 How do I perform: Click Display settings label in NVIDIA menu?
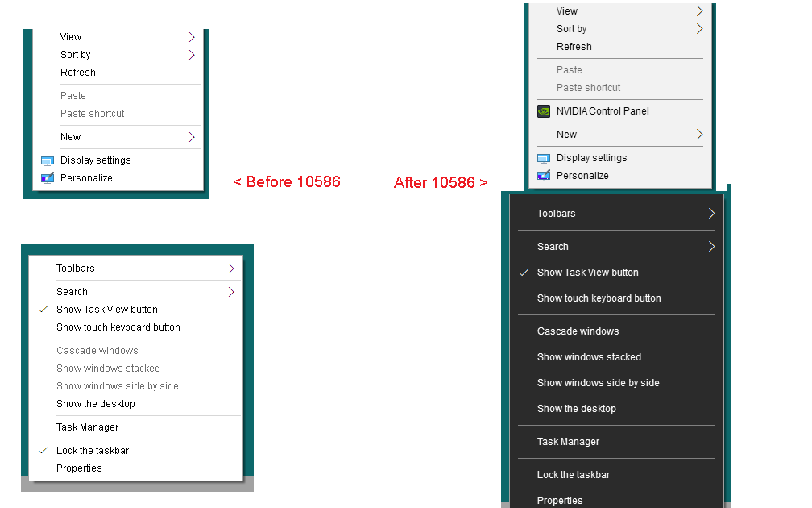pyautogui.click(x=591, y=157)
